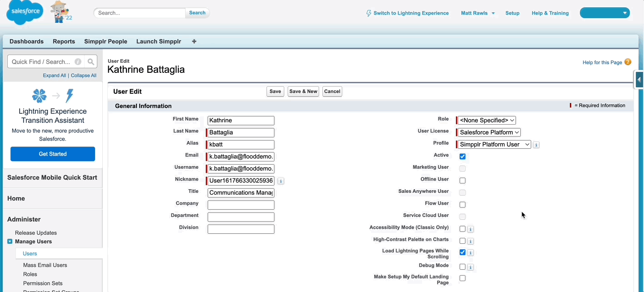This screenshot has height=292, width=644.
Task: Click the Load Lightning Pages info icon
Action: (471, 253)
